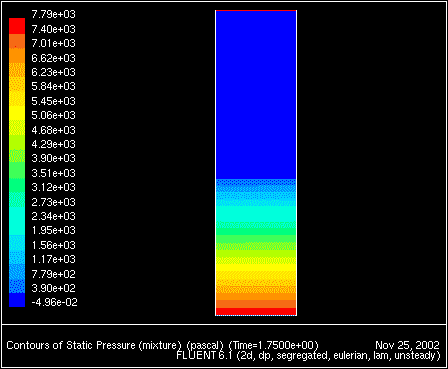Click the 7.79e+02 legend value
The image size is (448, 369).
(53, 274)
